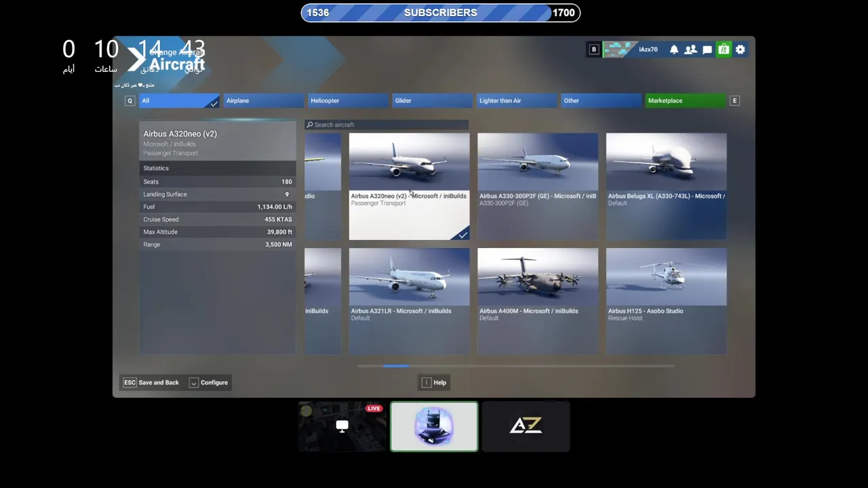The image size is (868, 488).
Task: Click the Seats 180 row
Action: [x=218, y=182]
